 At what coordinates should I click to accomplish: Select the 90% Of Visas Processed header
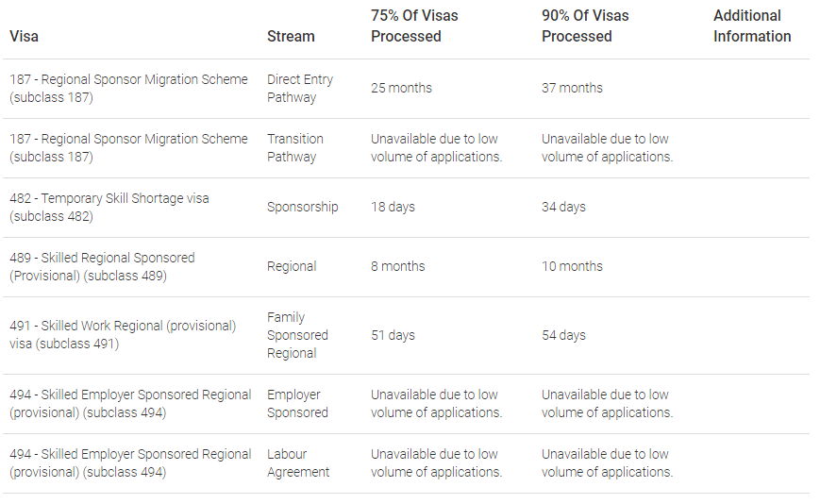tap(585, 26)
